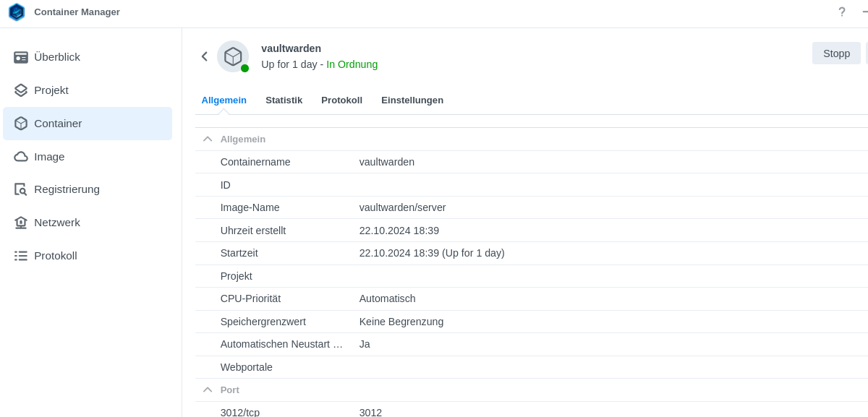Collapse the Port section

click(208, 389)
